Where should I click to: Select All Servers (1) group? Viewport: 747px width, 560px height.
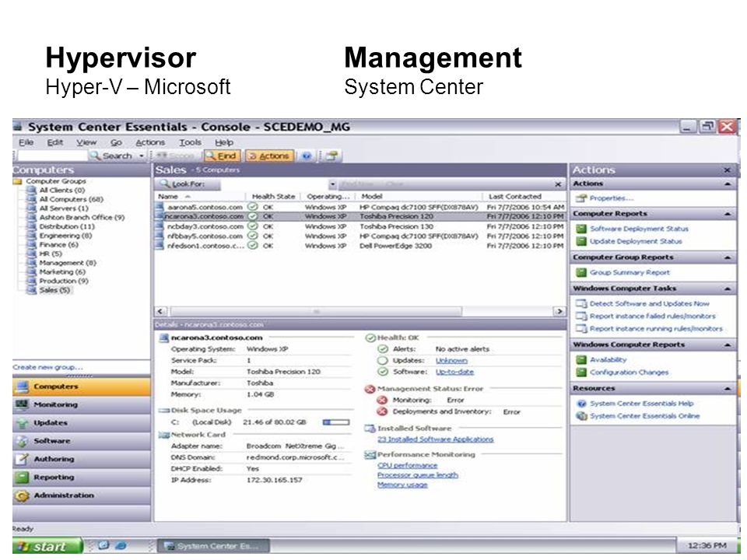[64, 208]
